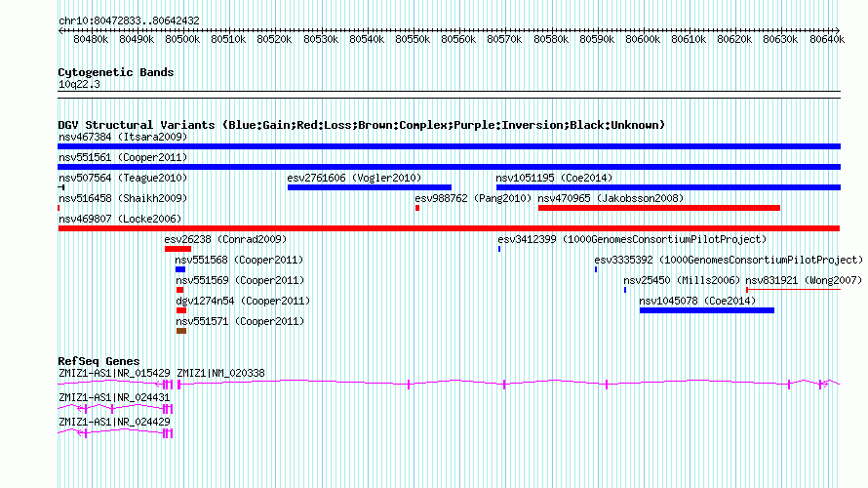The width and height of the screenshot is (868, 488).
Task: Click the 80550k ruler tick label
Action: click(x=413, y=39)
